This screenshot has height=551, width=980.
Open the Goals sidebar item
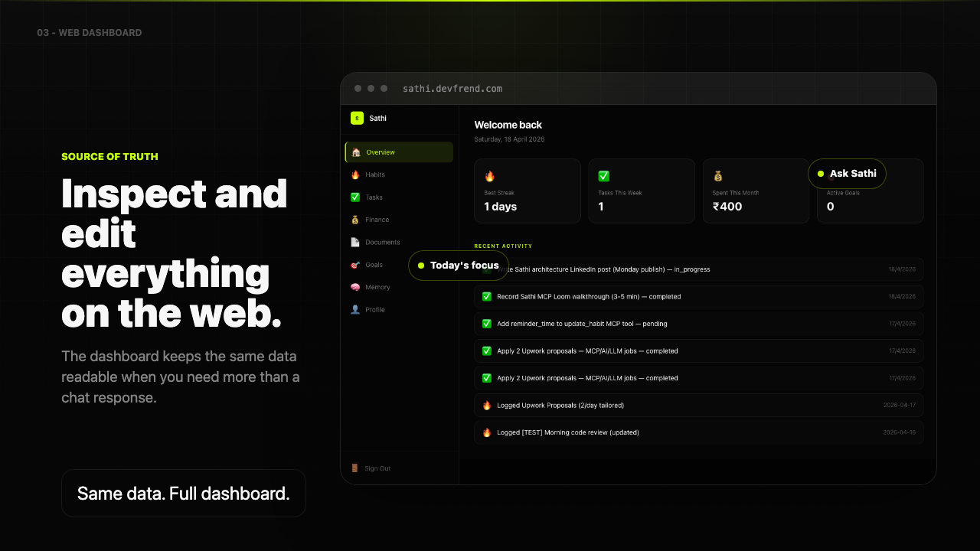(x=374, y=265)
